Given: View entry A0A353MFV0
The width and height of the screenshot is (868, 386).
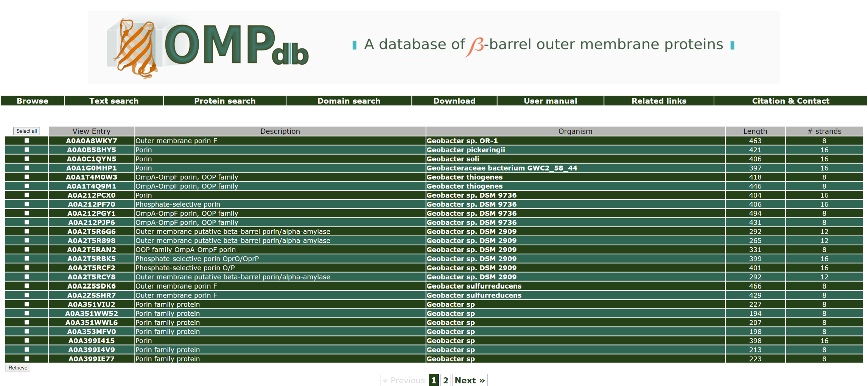Looking at the screenshot, I should point(92,332).
